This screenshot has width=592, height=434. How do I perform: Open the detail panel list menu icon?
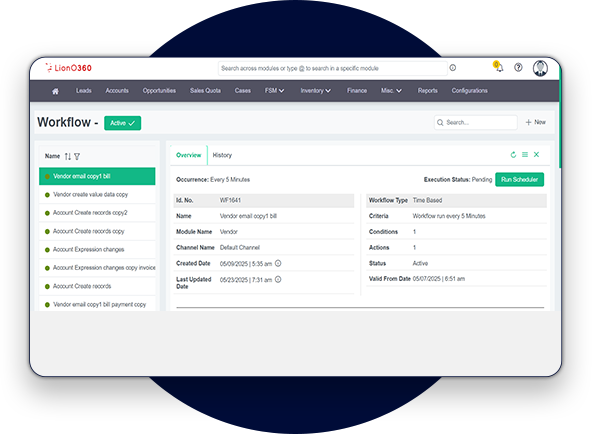pos(525,155)
